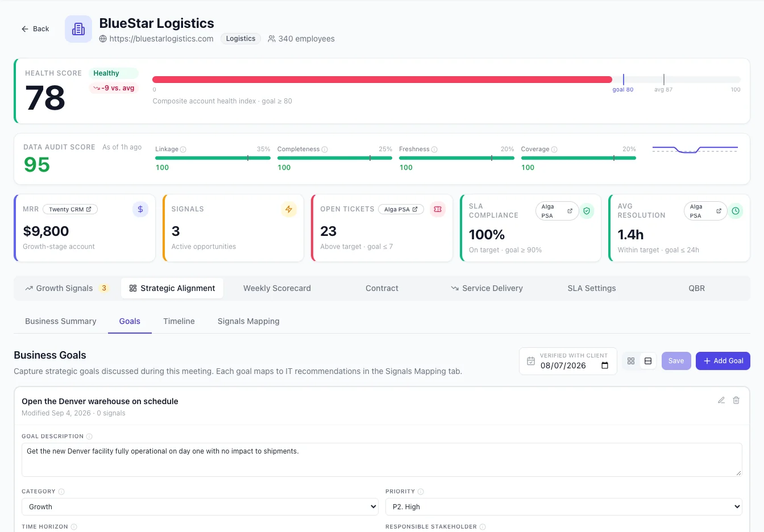This screenshot has height=532, width=764.
Task: Show info for the Coverage metric
Action: tap(554, 149)
